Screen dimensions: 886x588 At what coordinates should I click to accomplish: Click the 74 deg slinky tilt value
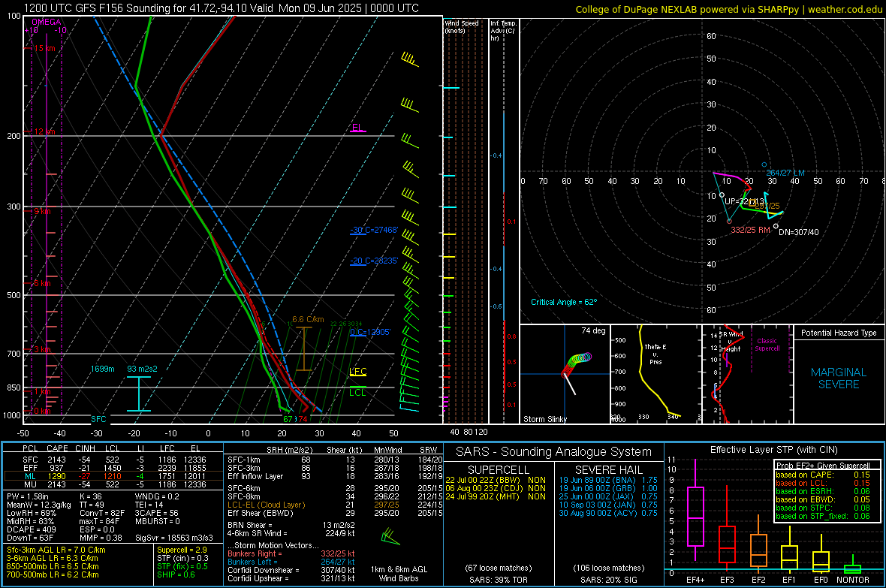pyautogui.click(x=593, y=330)
